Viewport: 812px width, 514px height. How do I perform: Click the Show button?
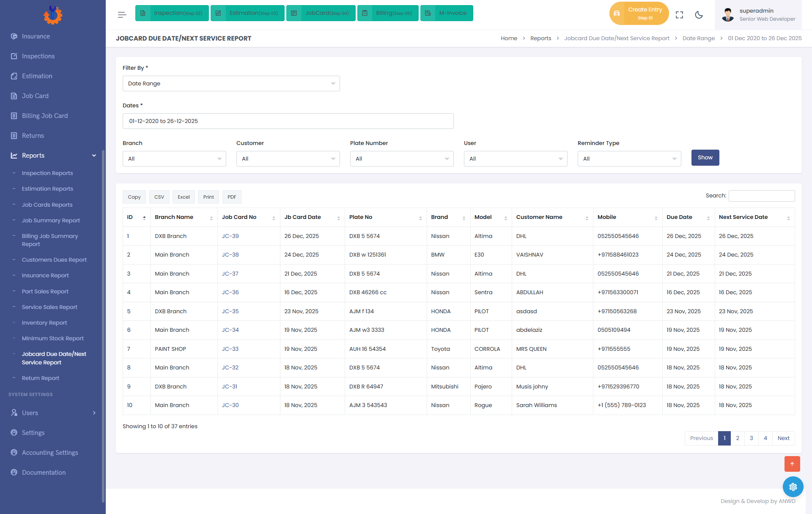pyautogui.click(x=705, y=158)
